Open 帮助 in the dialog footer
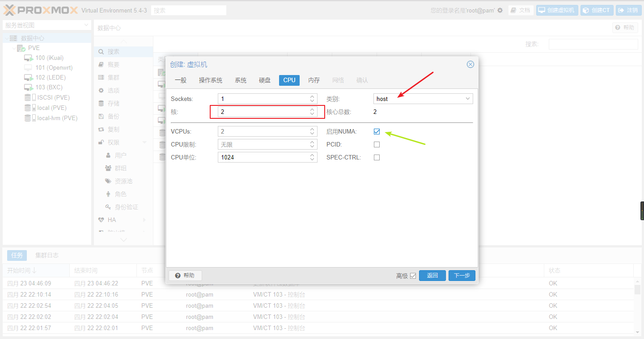 185,276
